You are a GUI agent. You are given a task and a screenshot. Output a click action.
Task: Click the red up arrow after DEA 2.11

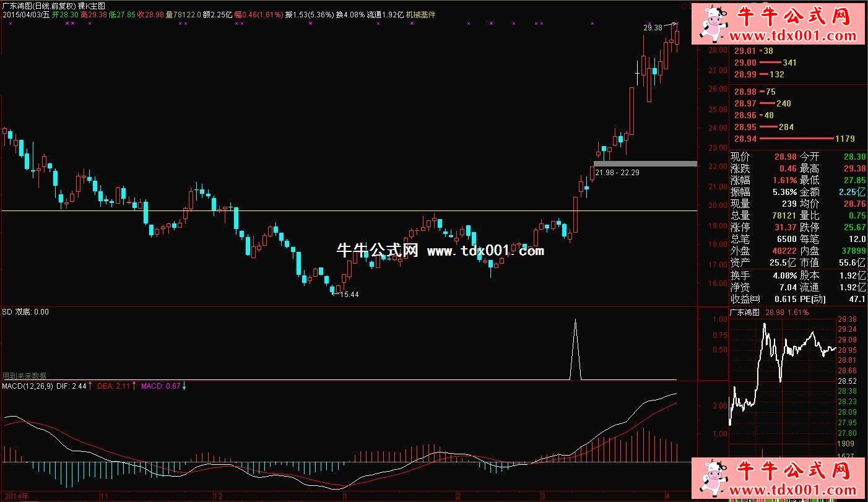pyautogui.click(x=134, y=386)
